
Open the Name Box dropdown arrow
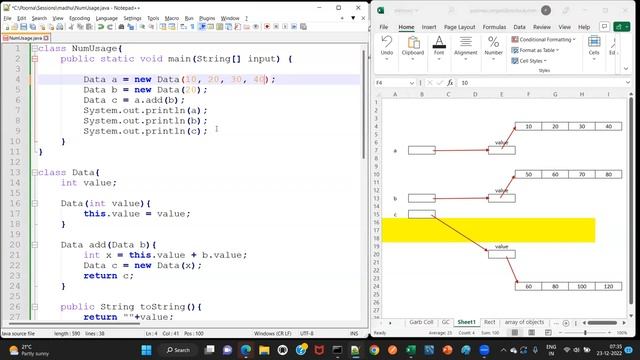[x=411, y=83]
